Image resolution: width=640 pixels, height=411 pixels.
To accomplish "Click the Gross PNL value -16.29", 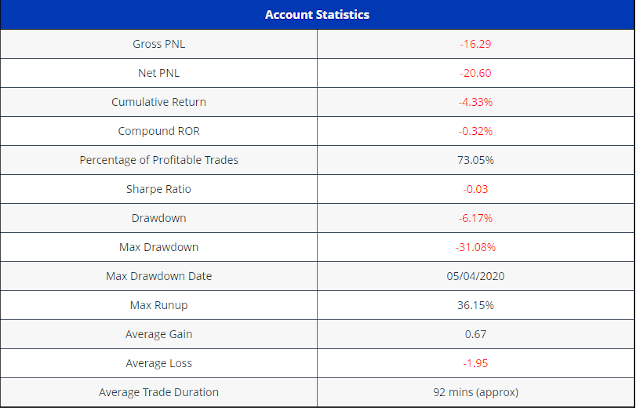I will click(x=475, y=45).
